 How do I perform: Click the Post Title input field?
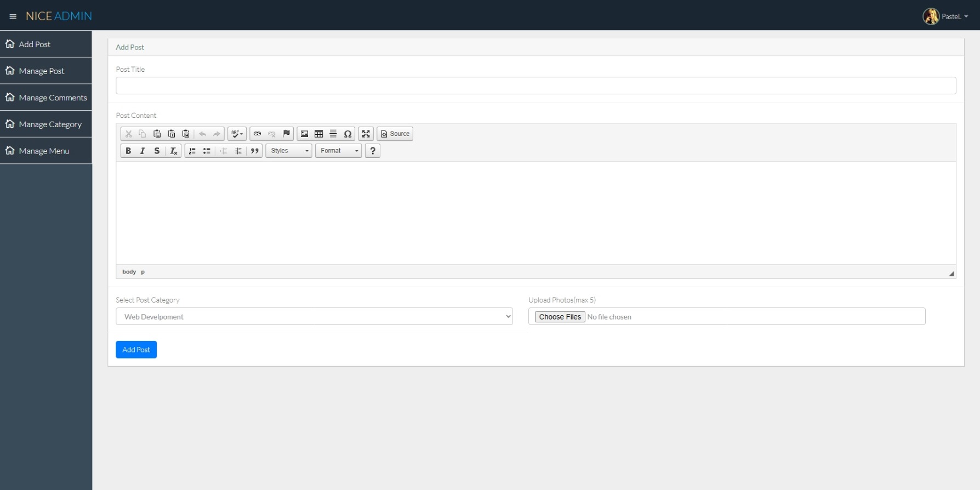coord(536,86)
